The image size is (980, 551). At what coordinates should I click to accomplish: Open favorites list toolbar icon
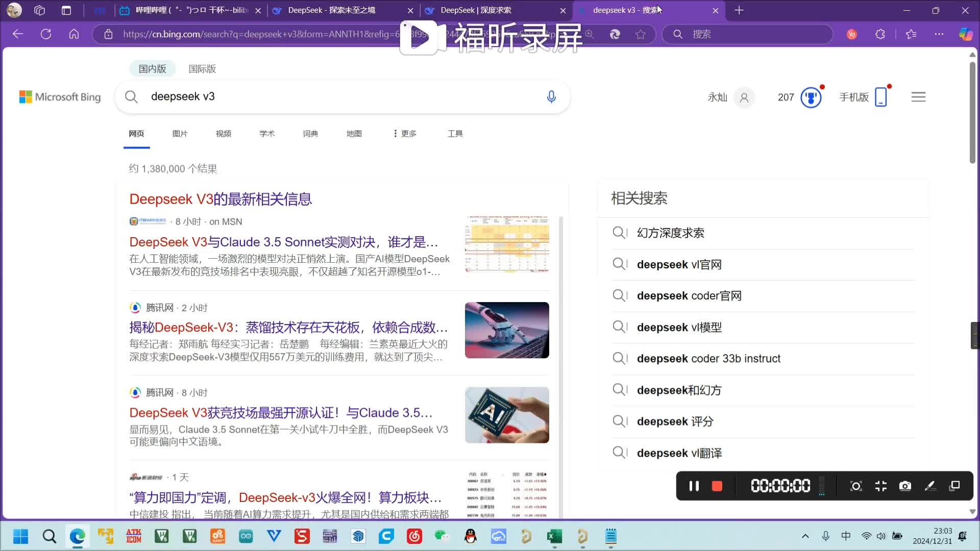click(911, 34)
